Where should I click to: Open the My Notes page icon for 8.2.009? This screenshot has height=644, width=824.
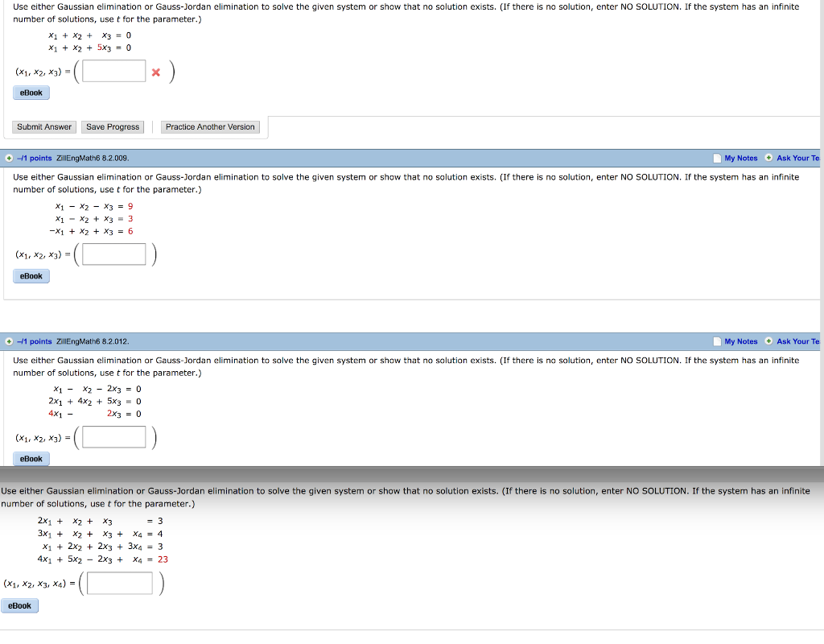pos(716,158)
